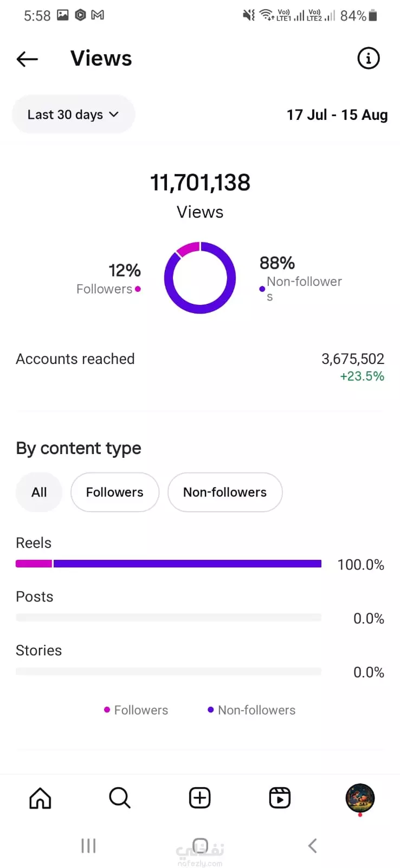
Task: Tap the Android system back chevron
Action: coord(312,845)
